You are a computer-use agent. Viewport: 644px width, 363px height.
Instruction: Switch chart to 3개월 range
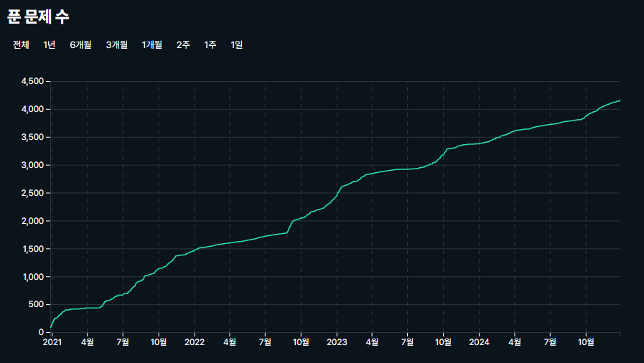[x=116, y=44]
